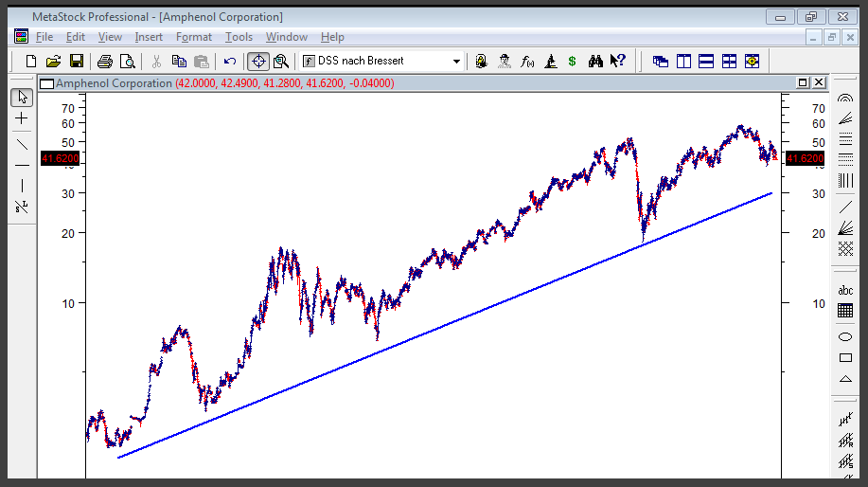
Task: Select the Gann grid crosshatch tool
Action: coord(845,249)
